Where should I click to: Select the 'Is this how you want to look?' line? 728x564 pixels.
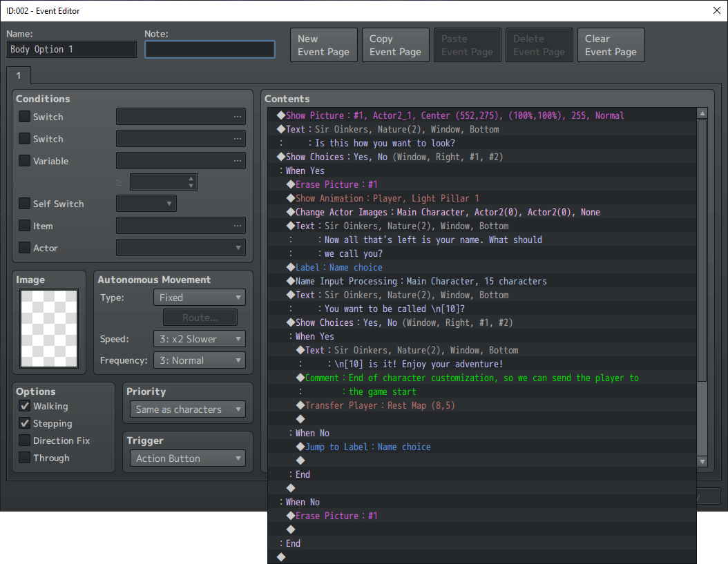point(482,143)
